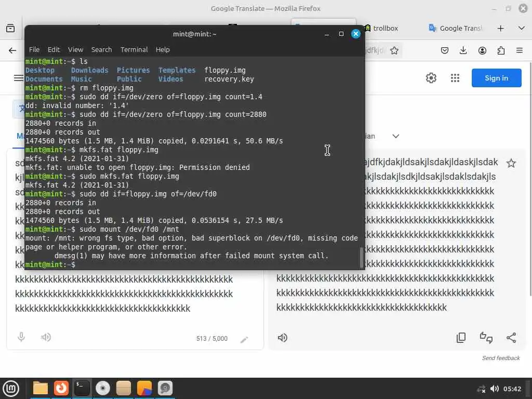Switch to Firefox in the taskbar
Viewport: 532px width, 399px height.
[x=61, y=388]
